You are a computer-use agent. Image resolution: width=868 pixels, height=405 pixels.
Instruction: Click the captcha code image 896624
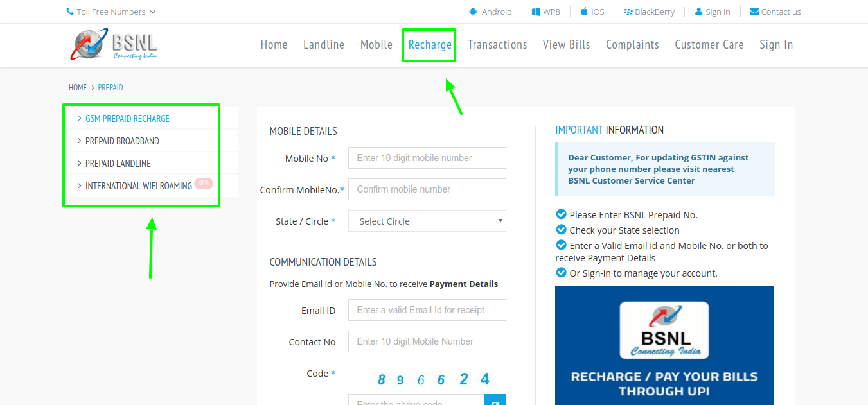[x=434, y=379]
